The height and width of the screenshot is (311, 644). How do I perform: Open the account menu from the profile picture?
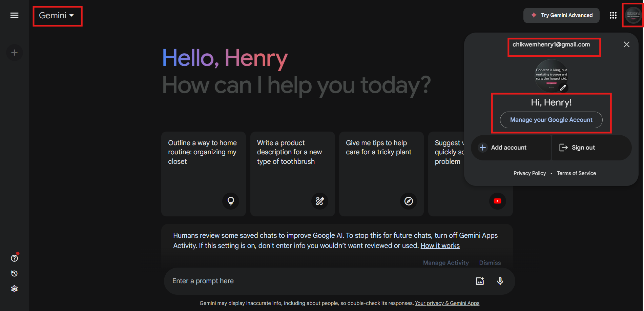(x=633, y=15)
